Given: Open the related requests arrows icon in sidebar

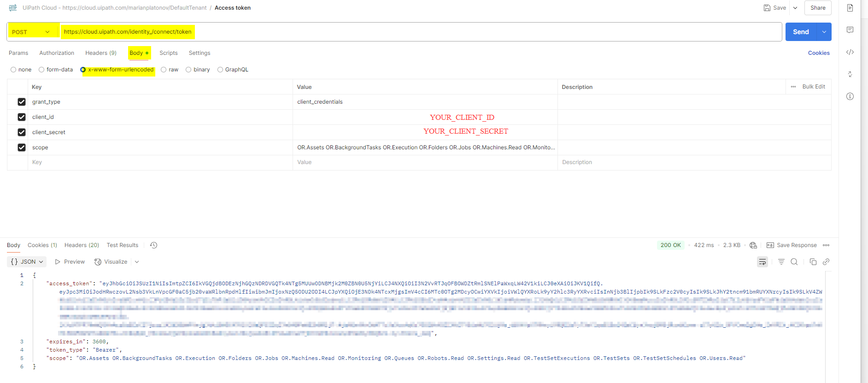Looking at the screenshot, I should pyautogui.click(x=850, y=74).
